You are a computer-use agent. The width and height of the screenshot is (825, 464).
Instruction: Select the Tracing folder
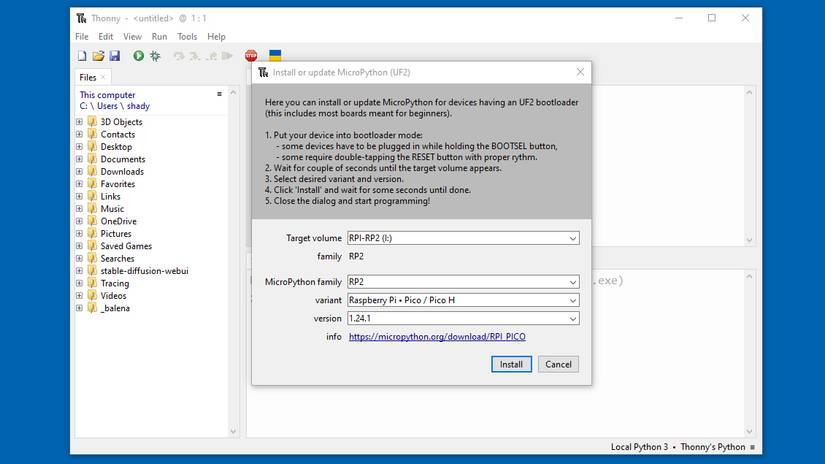click(x=114, y=284)
